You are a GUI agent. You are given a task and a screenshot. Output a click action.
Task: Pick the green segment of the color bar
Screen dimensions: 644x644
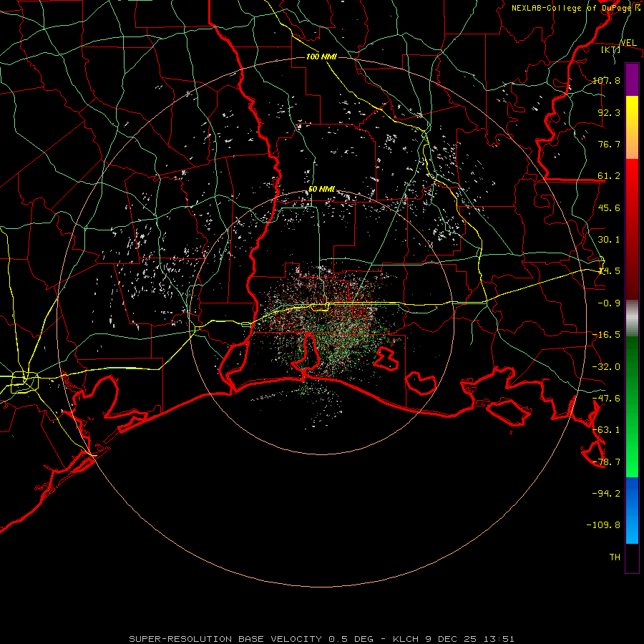coord(632,406)
